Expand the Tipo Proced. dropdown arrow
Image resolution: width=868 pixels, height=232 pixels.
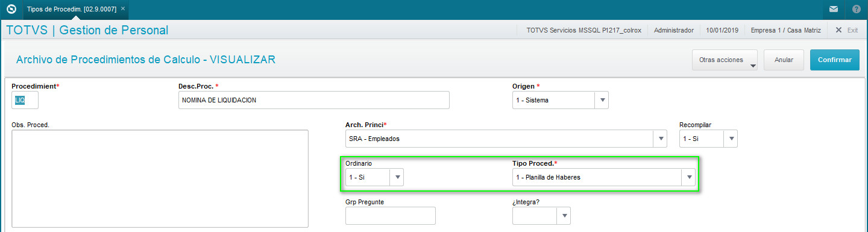point(688,177)
